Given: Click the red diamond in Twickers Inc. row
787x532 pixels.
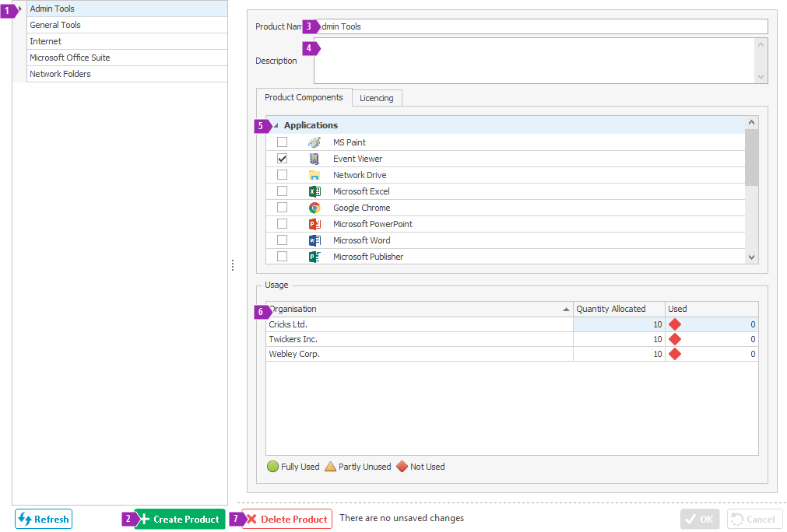Looking at the screenshot, I should pyautogui.click(x=675, y=339).
